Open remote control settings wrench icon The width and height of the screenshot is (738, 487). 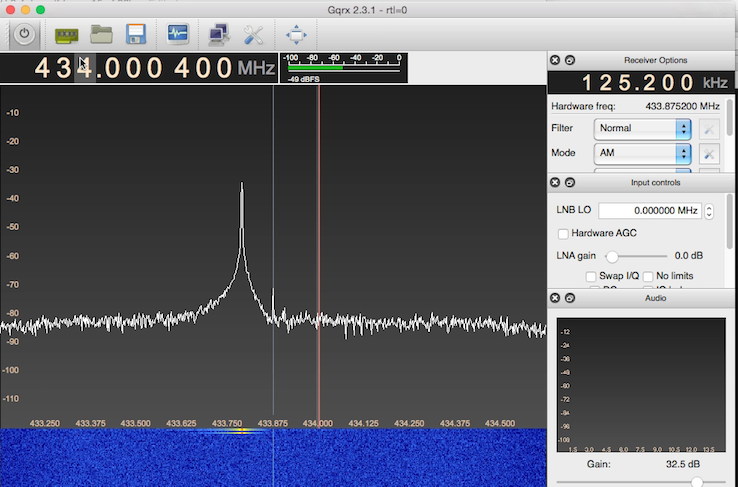click(253, 35)
